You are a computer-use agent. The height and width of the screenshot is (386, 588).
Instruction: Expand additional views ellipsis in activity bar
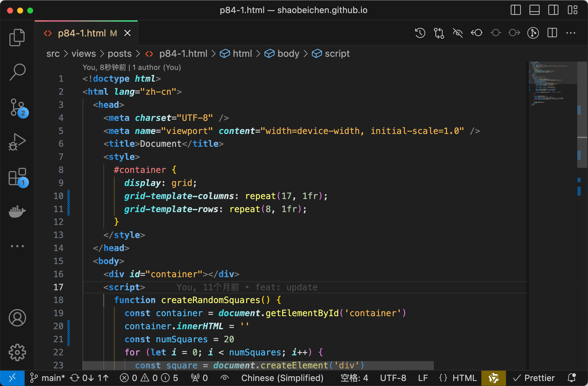(x=17, y=246)
